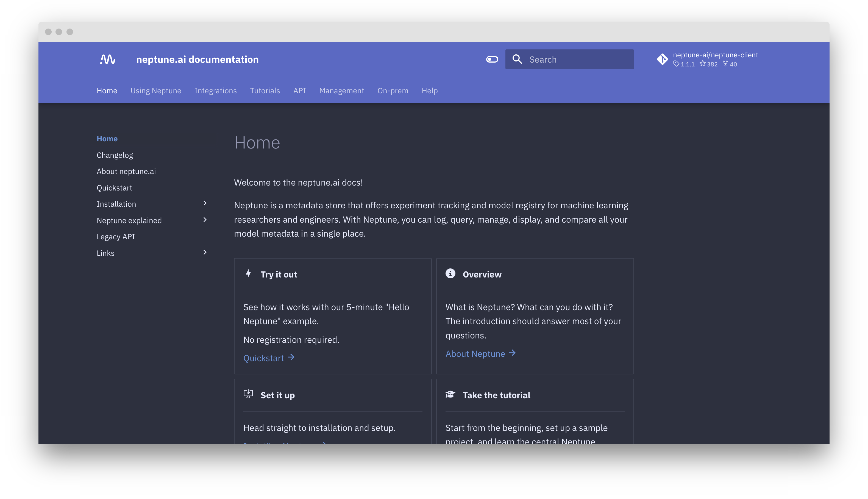Switch to the Integrations tab
This screenshot has width=868, height=499.
(x=215, y=91)
